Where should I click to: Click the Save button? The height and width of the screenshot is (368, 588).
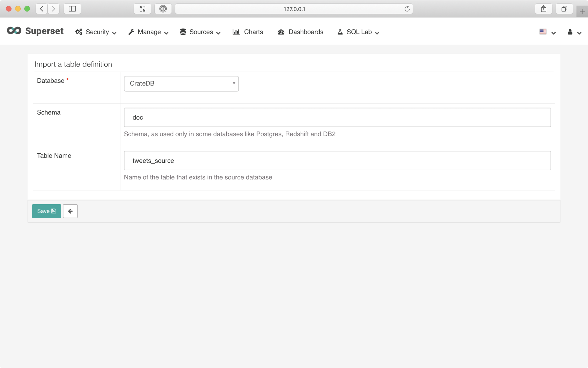46,211
